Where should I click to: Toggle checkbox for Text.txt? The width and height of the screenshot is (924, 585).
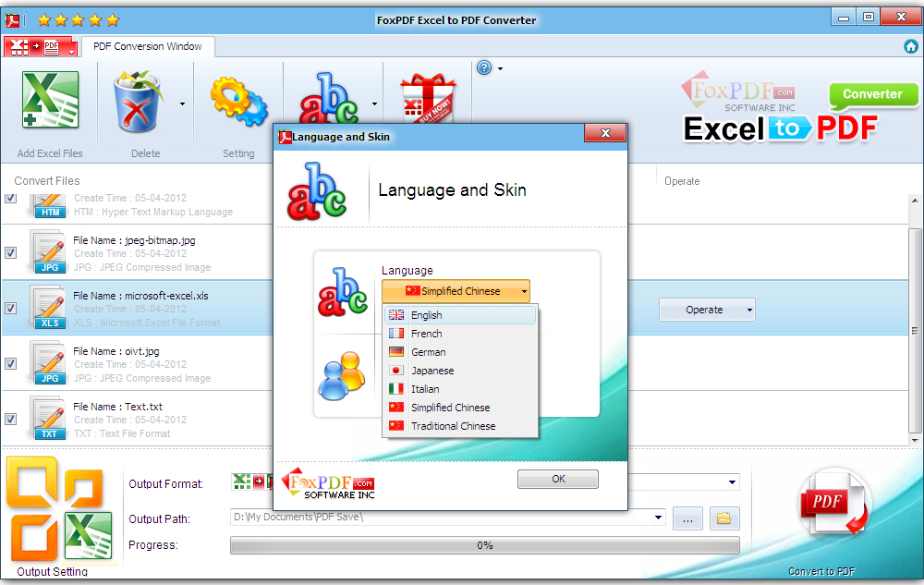(10, 419)
